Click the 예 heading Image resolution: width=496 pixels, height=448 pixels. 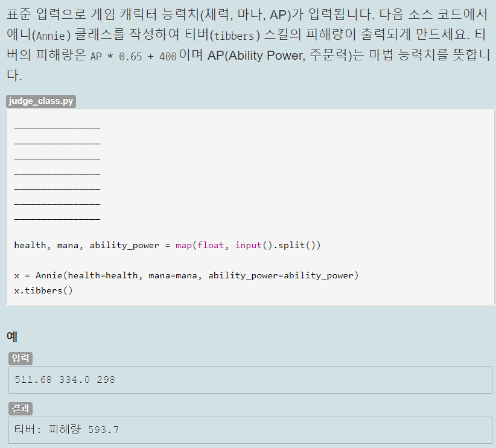coord(12,336)
